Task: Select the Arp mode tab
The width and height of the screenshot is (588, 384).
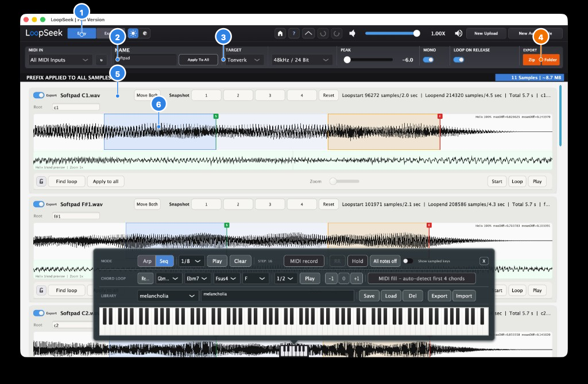Action: pyautogui.click(x=147, y=261)
